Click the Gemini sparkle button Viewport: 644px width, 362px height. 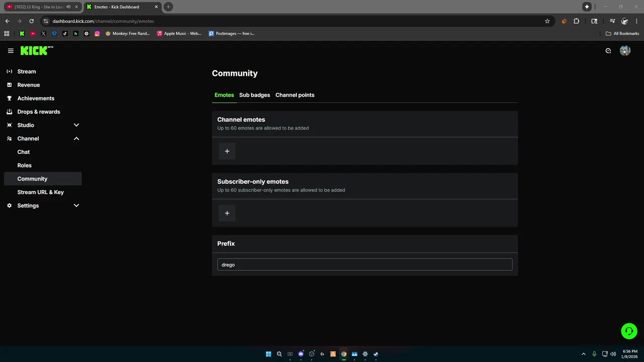tap(587, 7)
